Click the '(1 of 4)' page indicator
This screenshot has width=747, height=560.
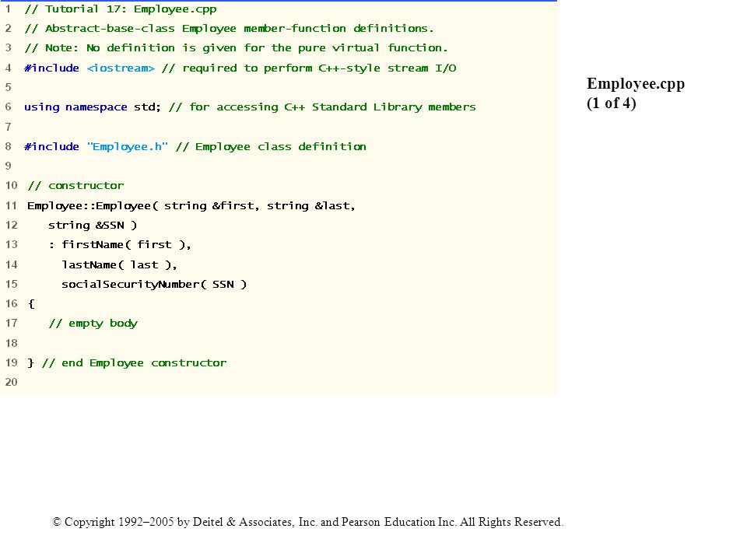coord(612,103)
